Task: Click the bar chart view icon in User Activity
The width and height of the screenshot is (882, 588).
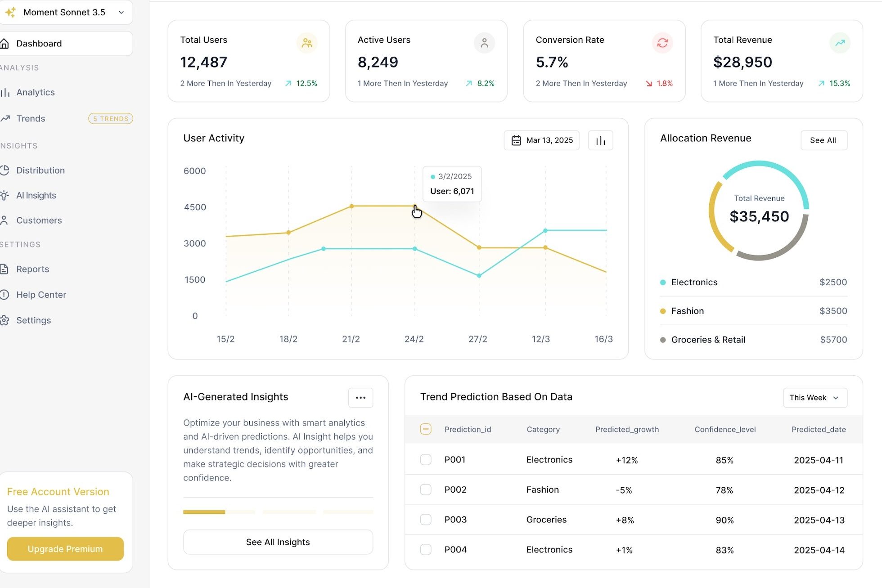Action: 600,140
